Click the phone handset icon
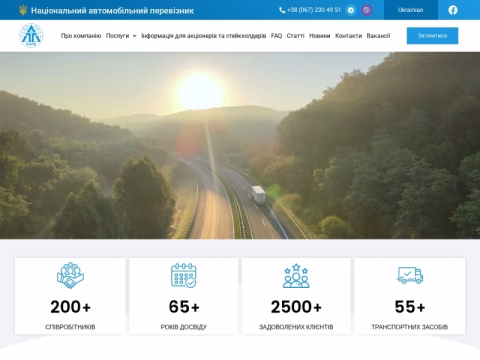This screenshot has height=360, width=480. pyautogui.click(x=282, y=10)
